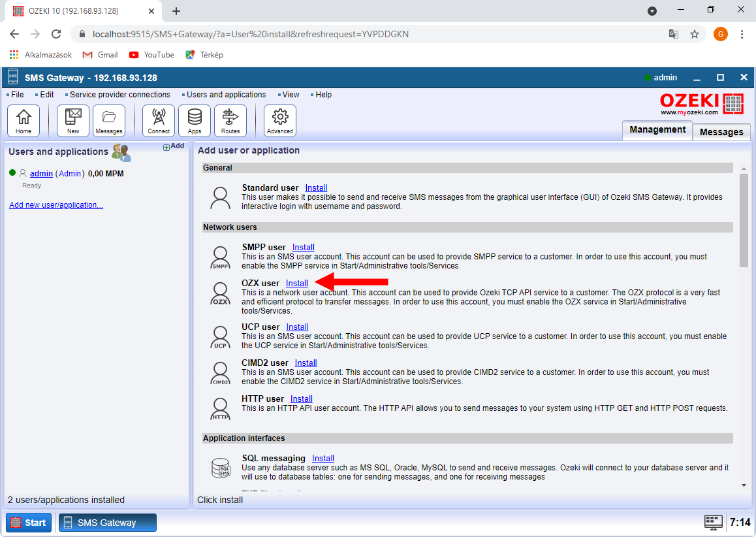Click the browser reload icon
Viewport: 756px width, 537px height.
(x=56, y=34)
